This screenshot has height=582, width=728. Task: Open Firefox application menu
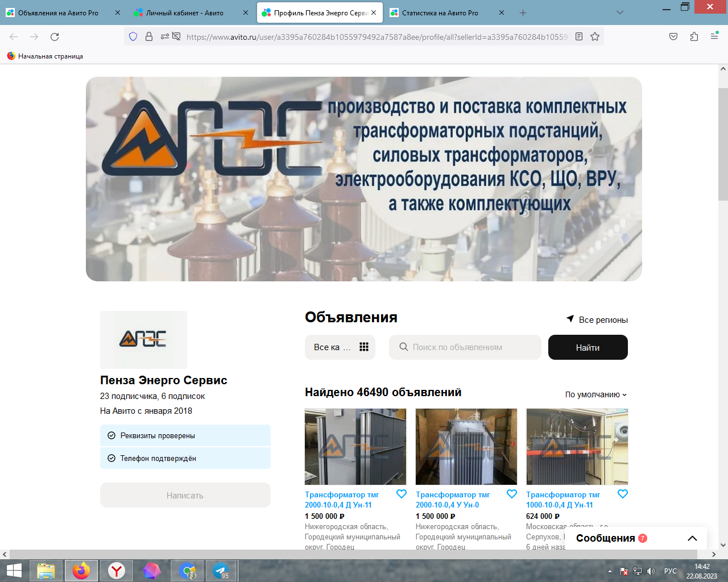[714, 36]
